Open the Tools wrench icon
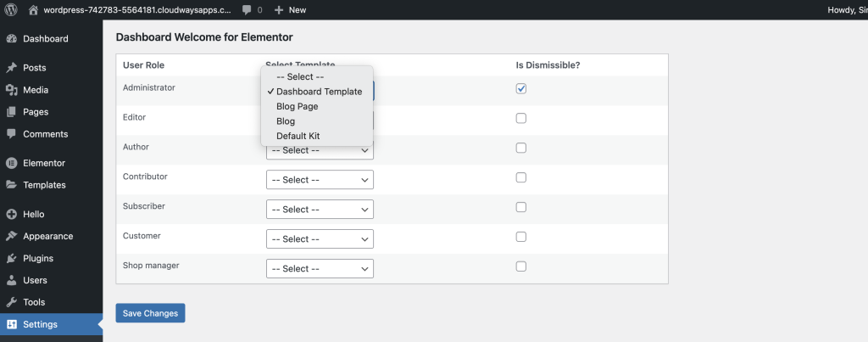868x342 pixels. coord(11,302)
